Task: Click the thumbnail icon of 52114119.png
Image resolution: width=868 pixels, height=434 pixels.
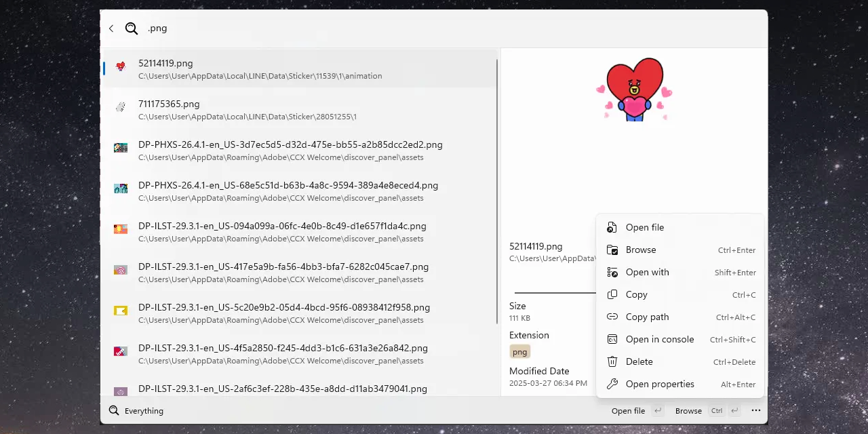Action: pos(121,66)
